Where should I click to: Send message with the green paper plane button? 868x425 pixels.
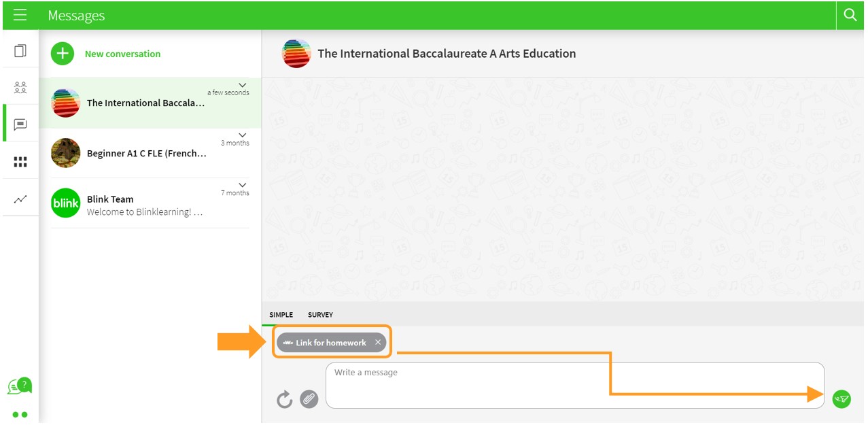pyautogui.click(x=841, y=399)
